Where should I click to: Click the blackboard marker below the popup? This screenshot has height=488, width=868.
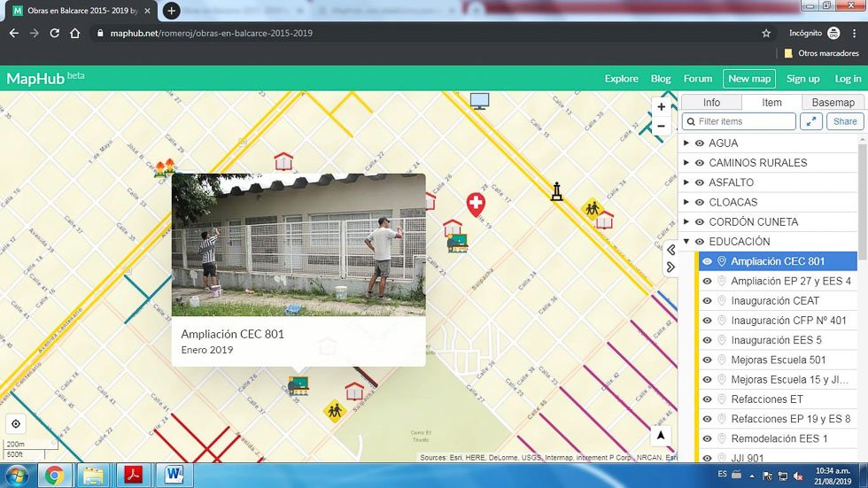pyautogui.click(x=298, y=385)
